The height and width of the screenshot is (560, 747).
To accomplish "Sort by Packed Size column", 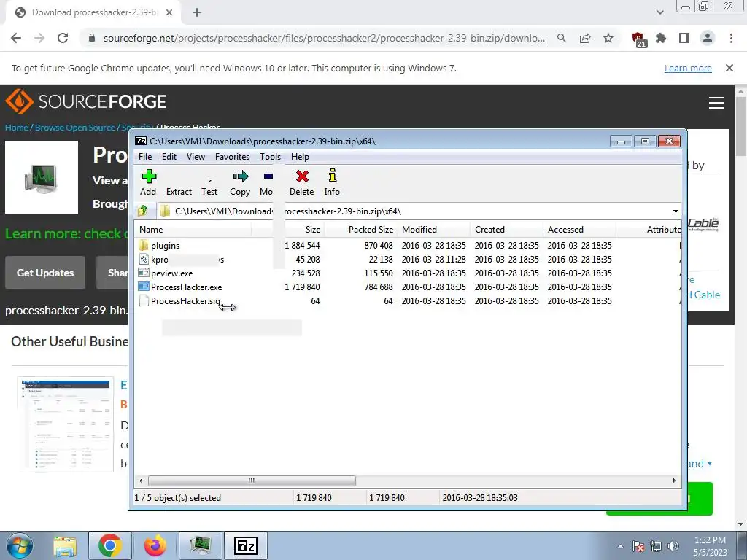I will 360,230.
